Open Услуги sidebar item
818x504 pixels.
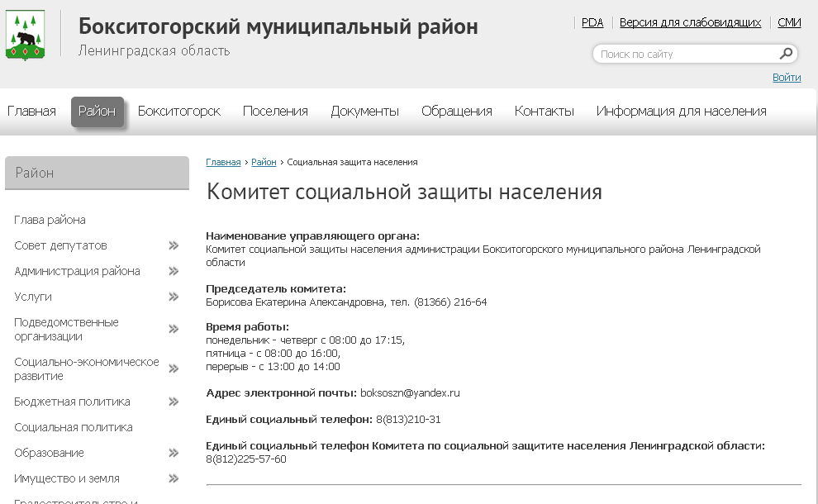point(33,297)
